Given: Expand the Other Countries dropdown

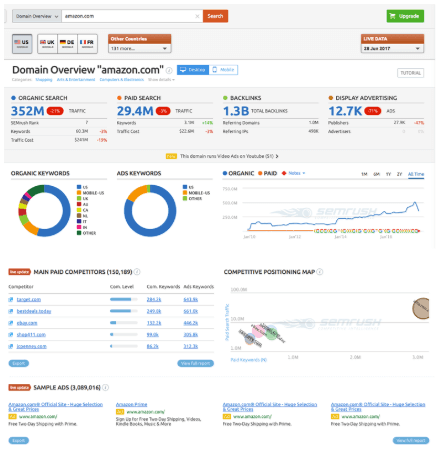Looking at the screenshot, I should pos(139,48).
